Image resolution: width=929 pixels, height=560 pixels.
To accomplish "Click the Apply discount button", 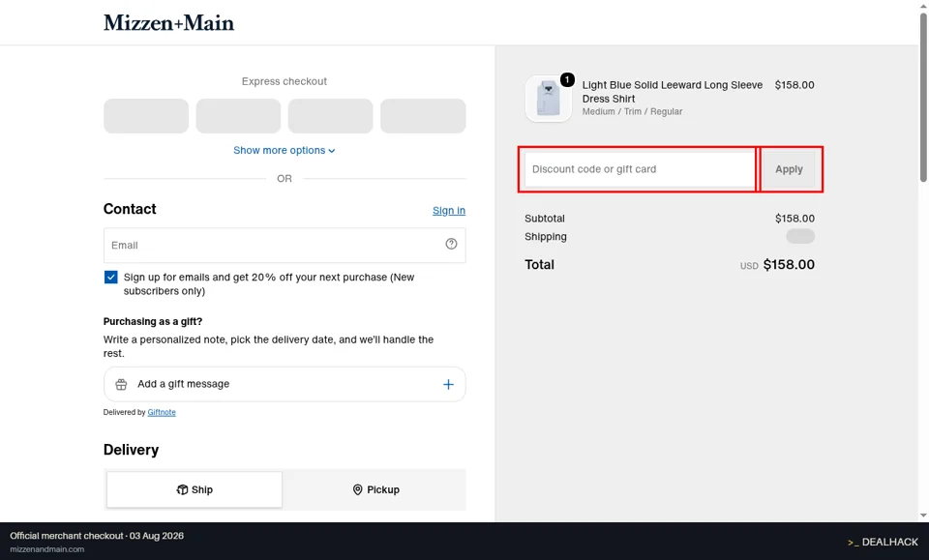I will point(789,169).
